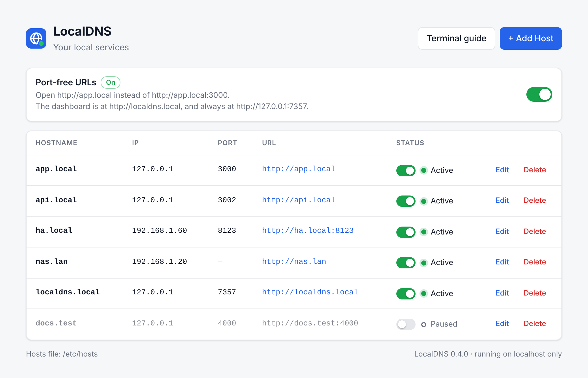
Task: Click the Add Host button
Action: pos(531,38)
